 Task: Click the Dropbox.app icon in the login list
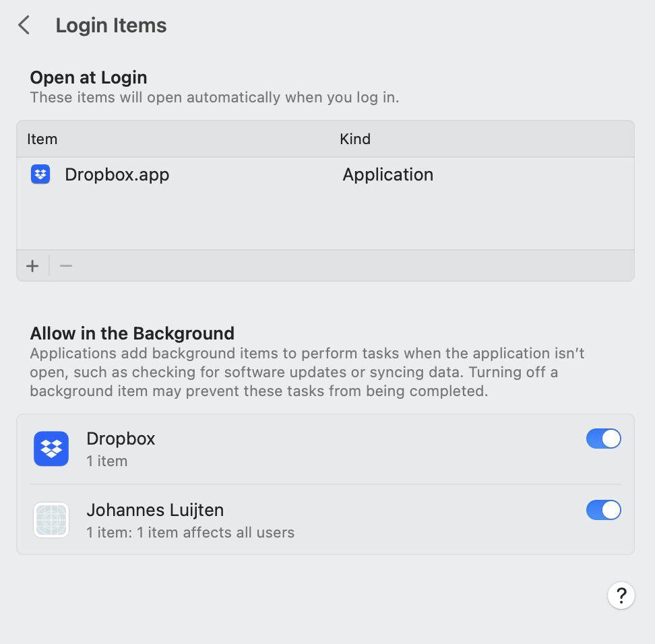[x=40, y=174]
